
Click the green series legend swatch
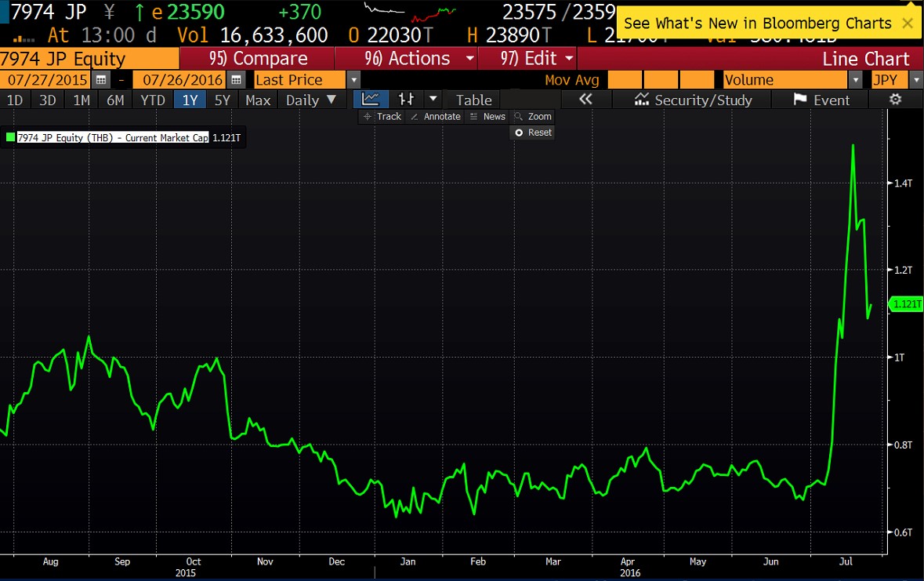click(10, 137)
